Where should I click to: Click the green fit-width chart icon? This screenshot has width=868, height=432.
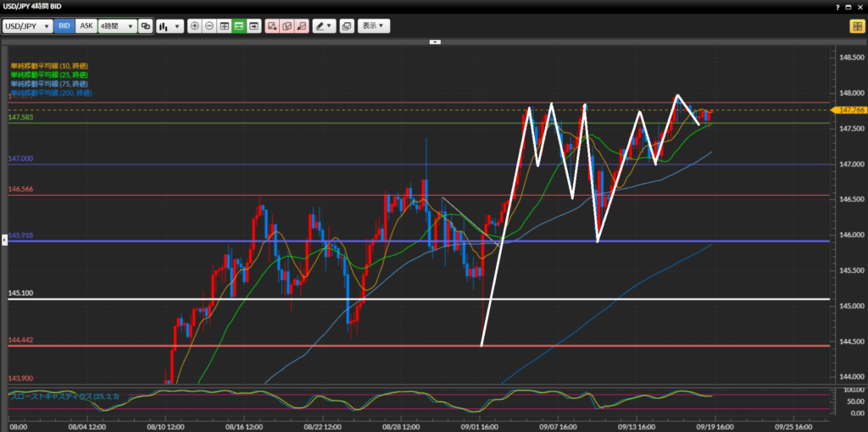(239, 26)
